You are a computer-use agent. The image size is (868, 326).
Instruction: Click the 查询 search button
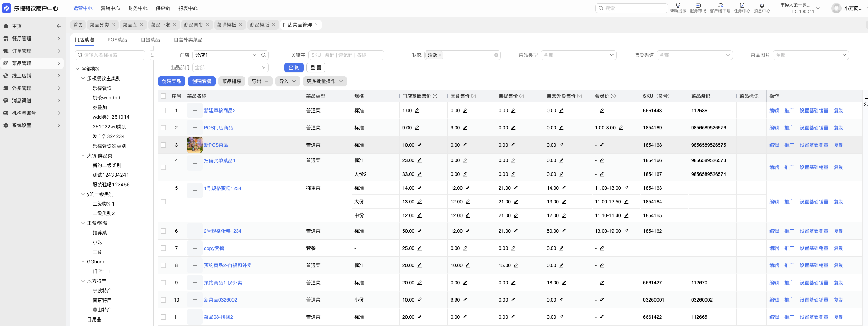click(294, 67)
